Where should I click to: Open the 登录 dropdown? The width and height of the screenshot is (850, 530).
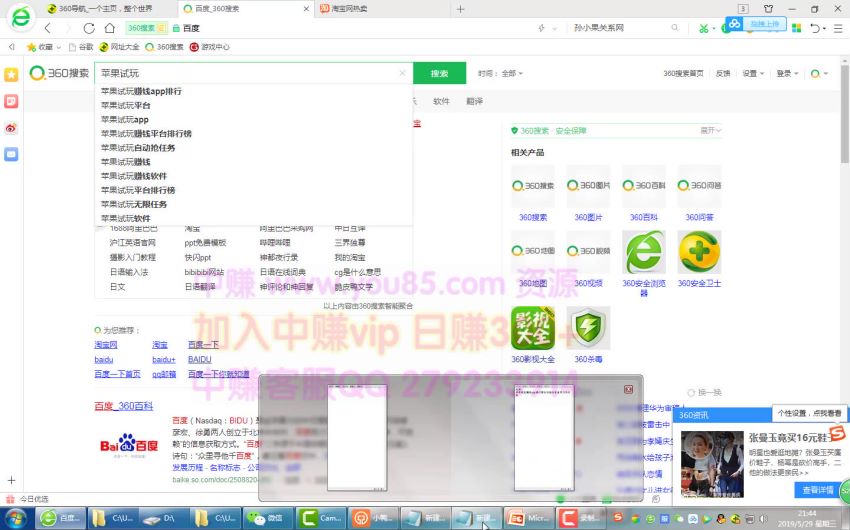pyautogui.click(x=787, y=73)
